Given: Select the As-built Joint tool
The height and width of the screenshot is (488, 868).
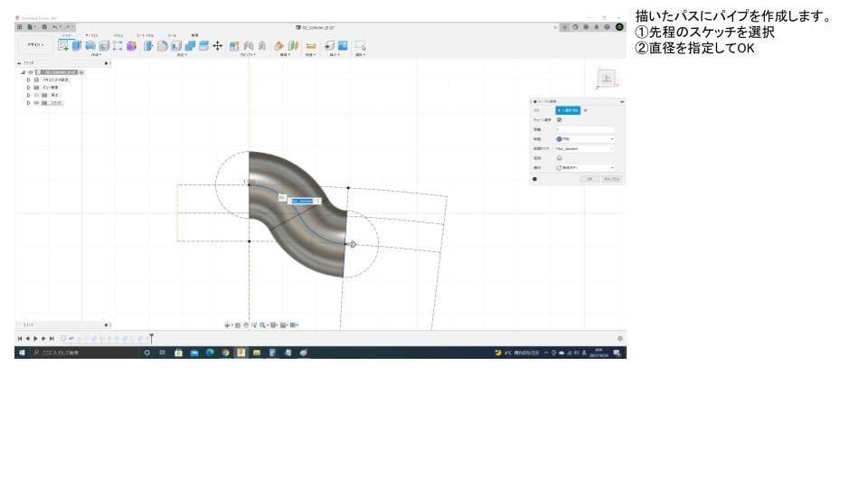Looking at the screenshot, I should (x=262, y=46).
